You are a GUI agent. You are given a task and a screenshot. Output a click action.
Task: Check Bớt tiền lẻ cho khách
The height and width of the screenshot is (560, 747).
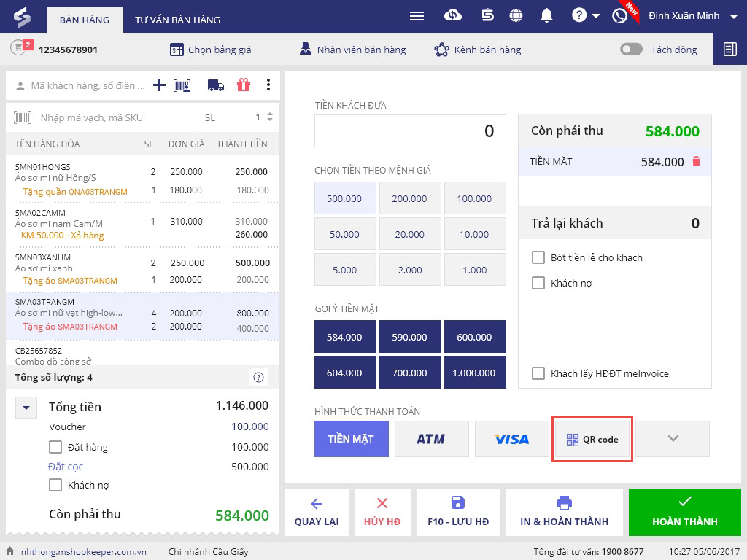click(x=538, y=257)
